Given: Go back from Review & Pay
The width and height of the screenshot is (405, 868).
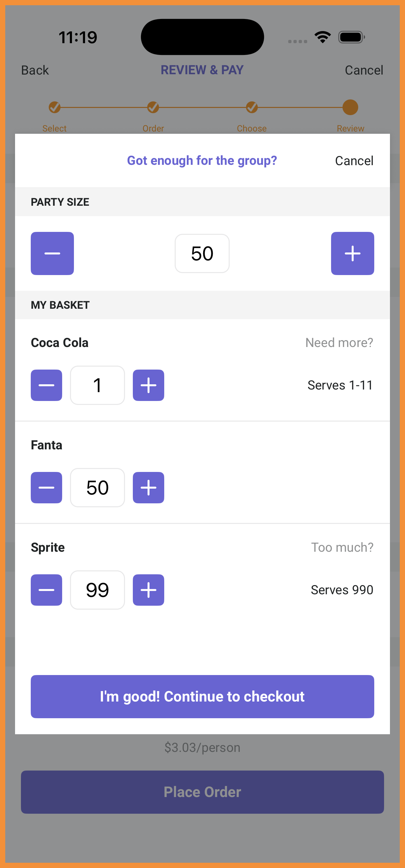Looking at the screenshot, I should point(35,70).
